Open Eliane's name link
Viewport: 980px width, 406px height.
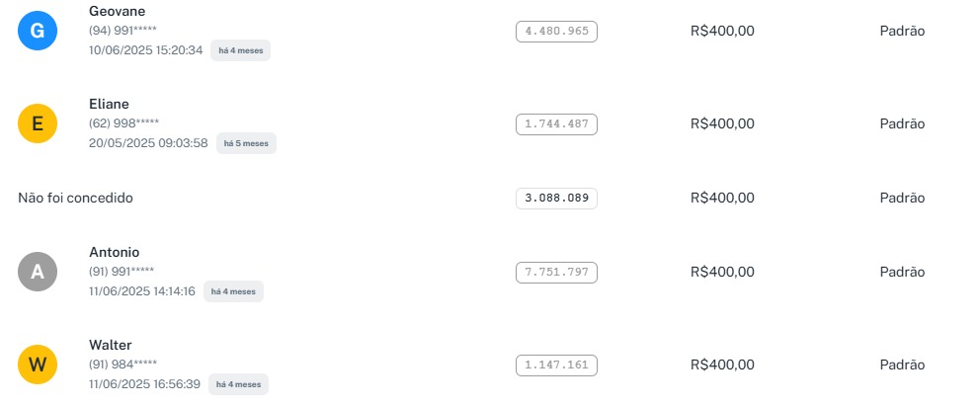click(109, 104)
